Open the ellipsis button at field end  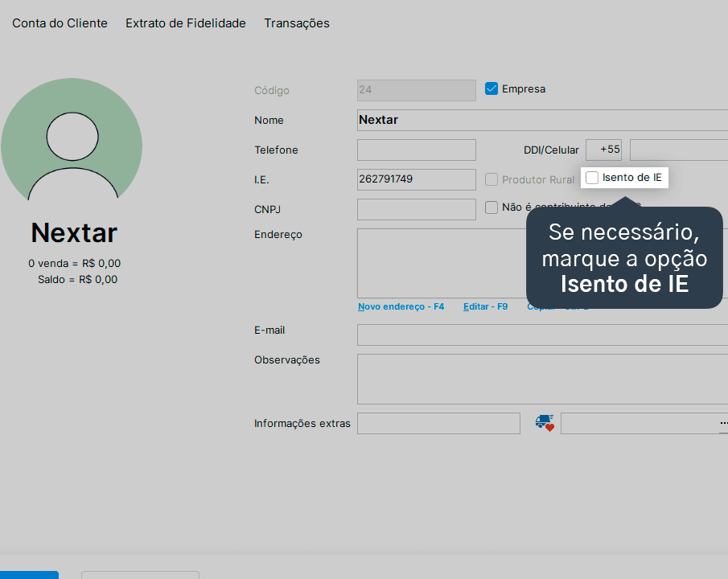pyautogui.click(x=724, y=424)
